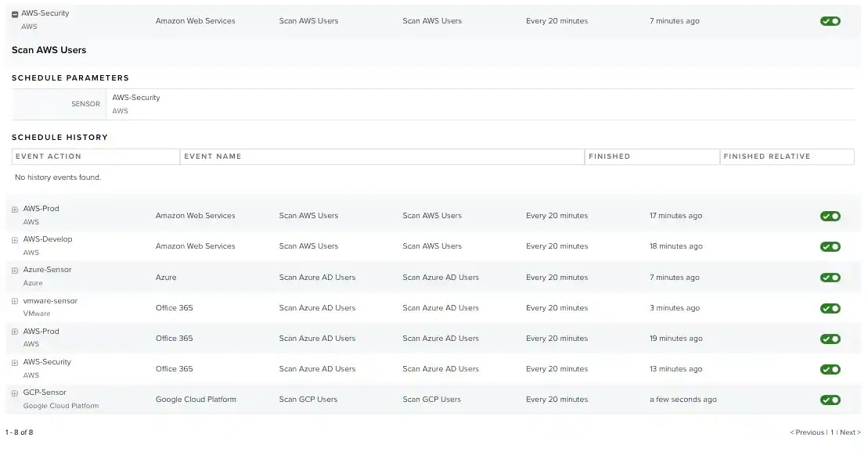Click "Amazon Web Services" in AWS-Develop row
Viewport: 868px width, 459px height.
pos(196,246)
